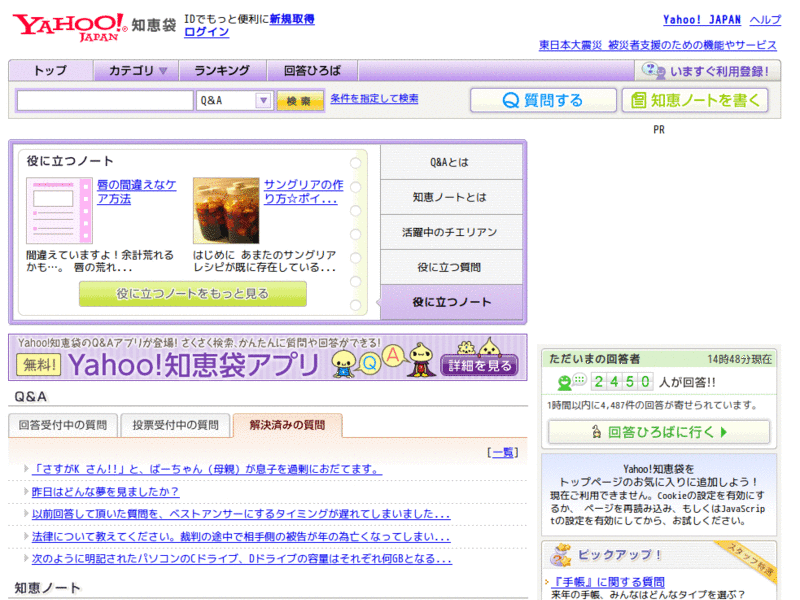This screenshot has height=600, width=800.
Task: Select the 知恵ノートとは panel item
Action: [x=451, y=197]
